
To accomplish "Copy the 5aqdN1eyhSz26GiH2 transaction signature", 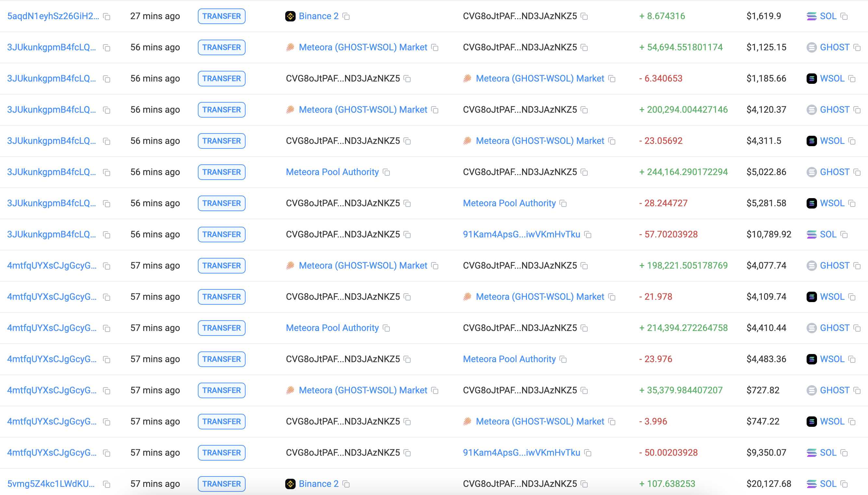I will coord(107,17).
